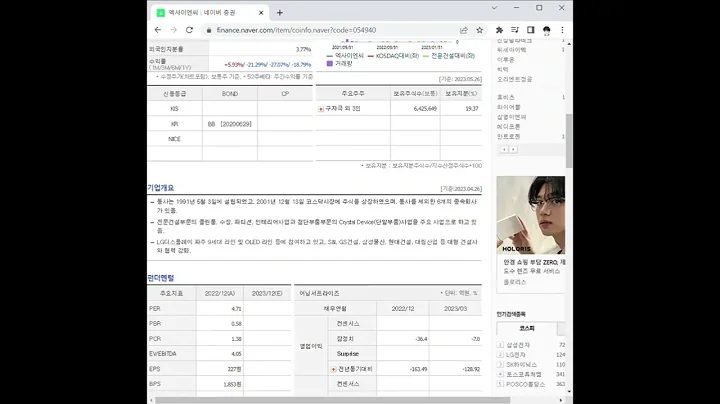The image size is (720, 404).
Task: Open the Chrome extensions puzzle icon
Action: (x=499, y=30)
